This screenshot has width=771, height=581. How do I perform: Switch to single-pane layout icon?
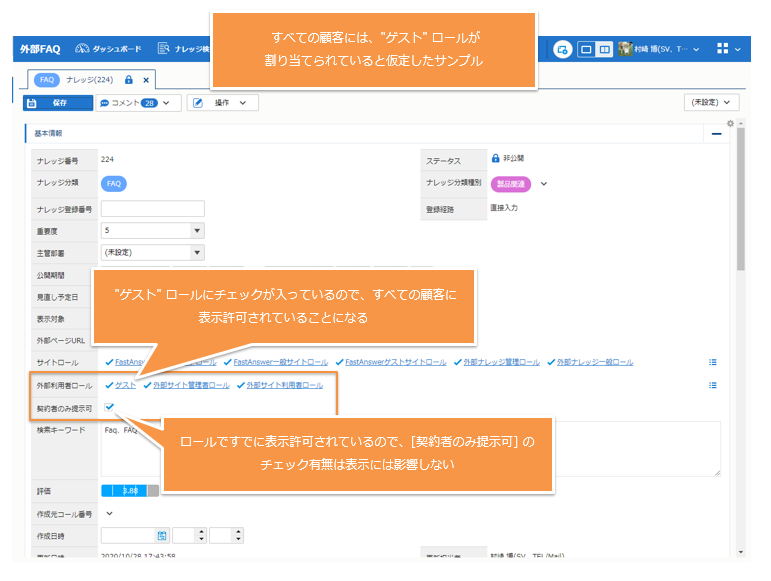(587, 48)
